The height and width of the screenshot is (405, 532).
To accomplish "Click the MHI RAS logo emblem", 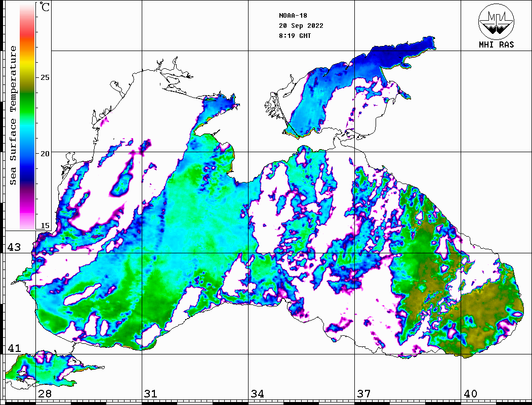I will coord(496,21).
